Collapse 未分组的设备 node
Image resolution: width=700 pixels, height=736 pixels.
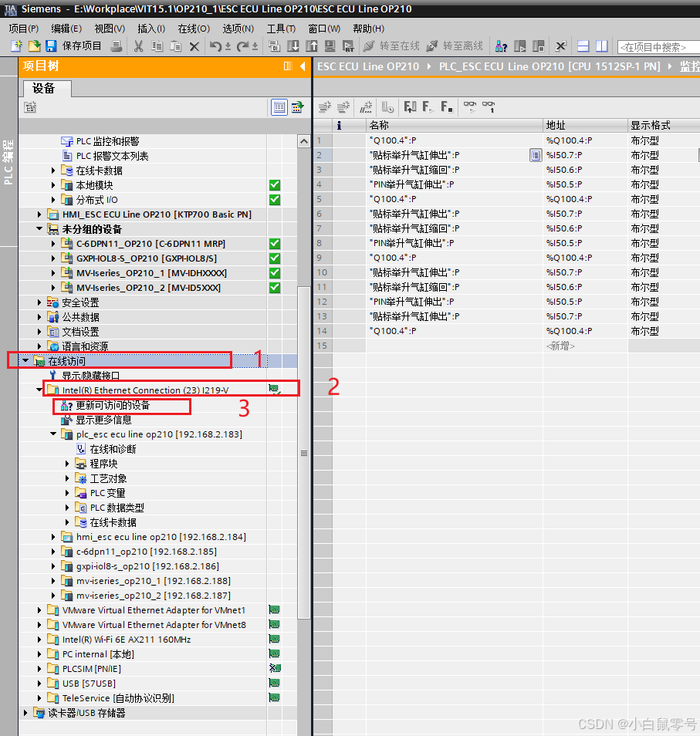[39, 228]
